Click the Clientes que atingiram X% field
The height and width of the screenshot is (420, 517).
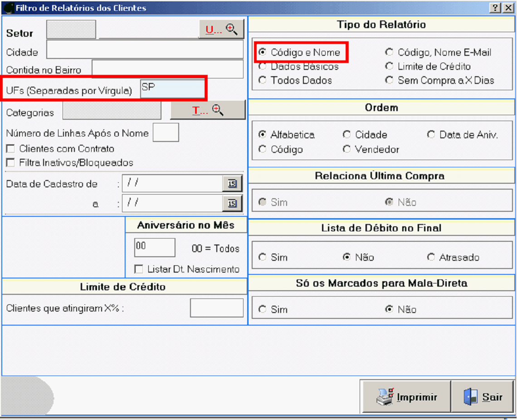216,308
